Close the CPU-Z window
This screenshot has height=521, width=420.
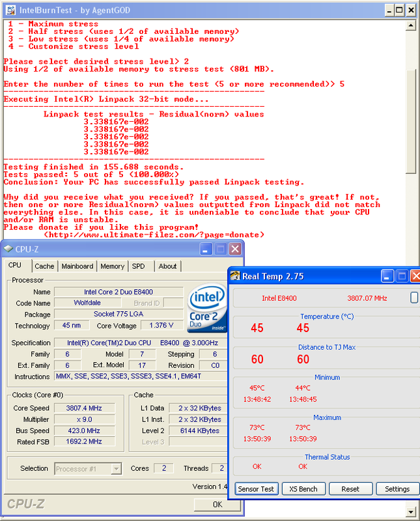click(x=235, y=249)
